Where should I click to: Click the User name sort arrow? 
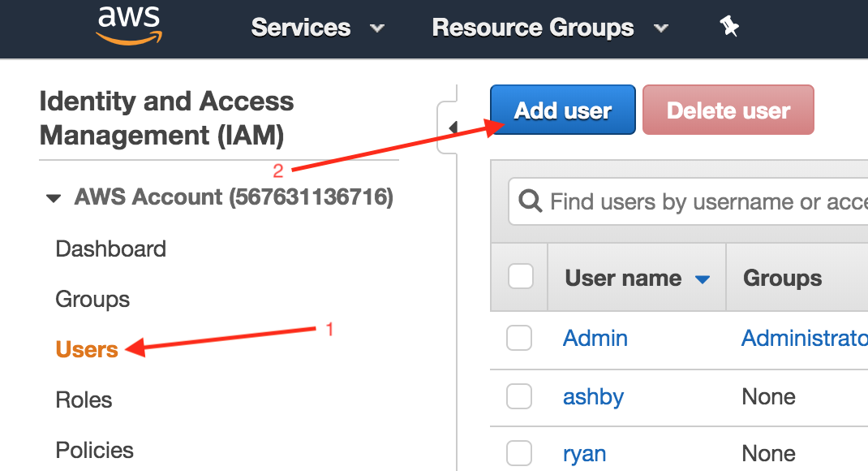tap(703, 279)
